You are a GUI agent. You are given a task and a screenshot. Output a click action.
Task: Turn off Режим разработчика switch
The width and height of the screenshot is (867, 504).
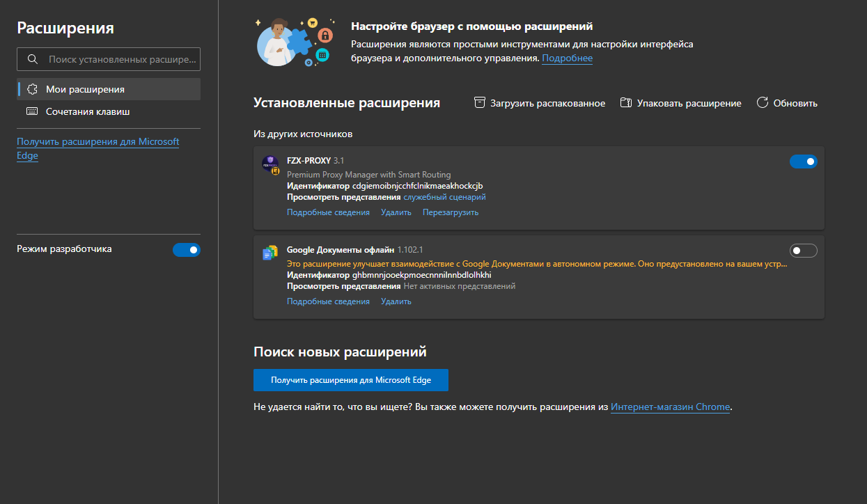pos(187,250)
